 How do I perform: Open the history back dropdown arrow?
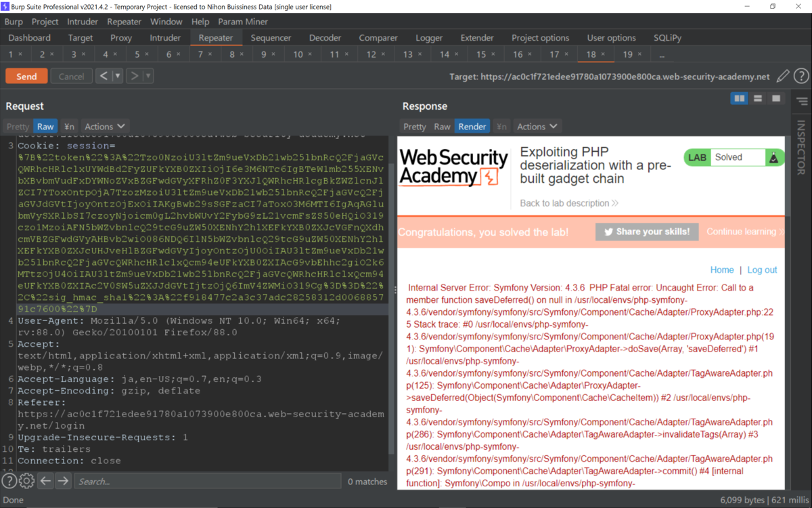118,76
